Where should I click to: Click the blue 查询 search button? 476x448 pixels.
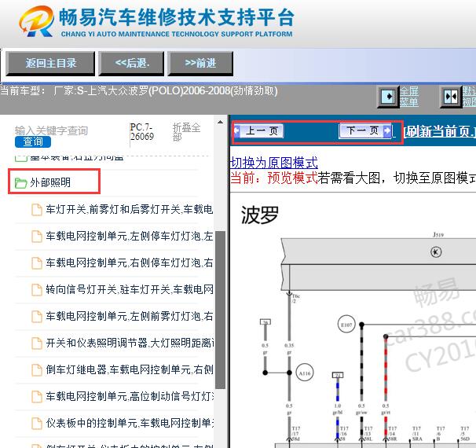[33, 141]
